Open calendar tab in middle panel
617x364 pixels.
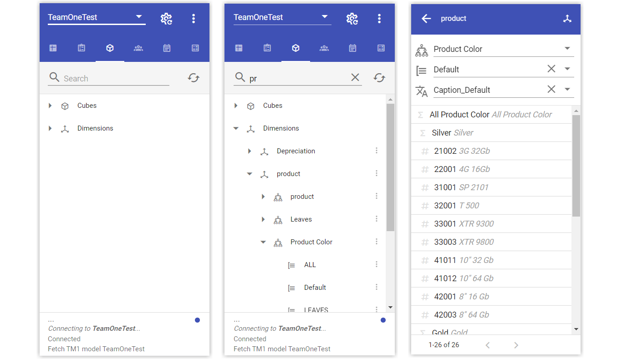[352, 48]
